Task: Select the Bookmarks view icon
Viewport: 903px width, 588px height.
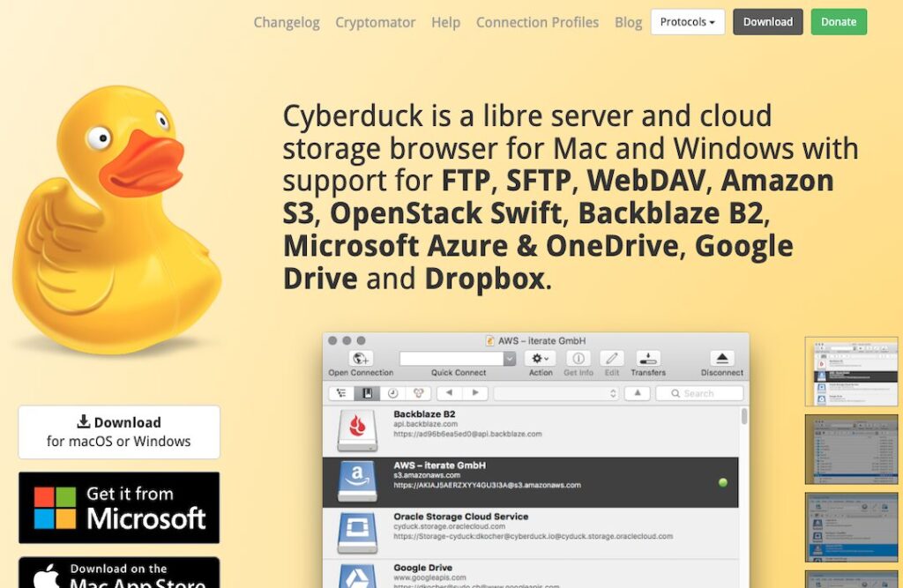Action: point(367,393)
